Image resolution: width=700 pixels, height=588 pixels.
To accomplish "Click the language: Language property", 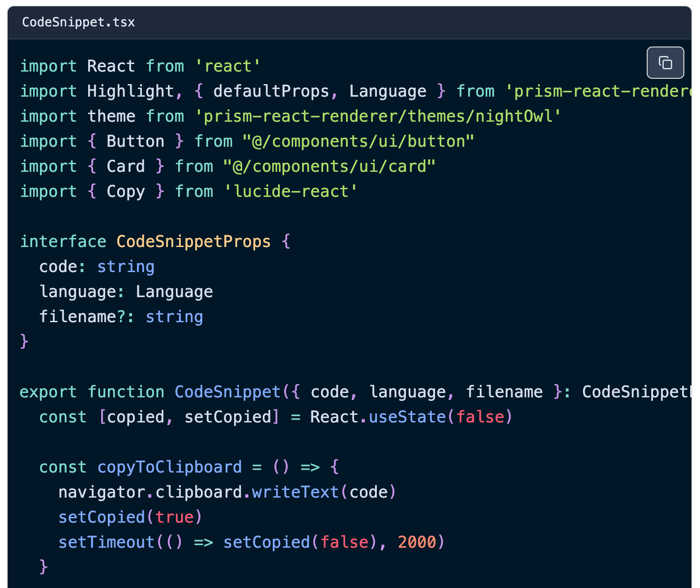I will (127, 291).
